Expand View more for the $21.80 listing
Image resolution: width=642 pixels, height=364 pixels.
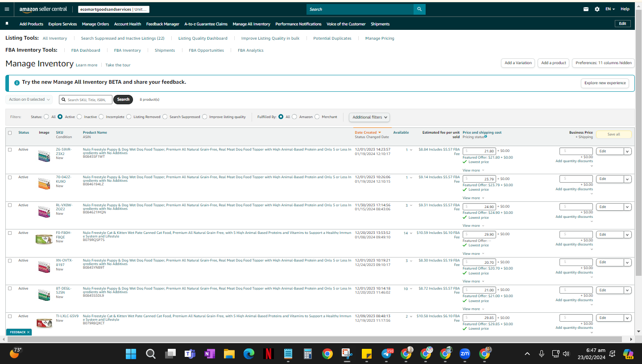(473, 170)
